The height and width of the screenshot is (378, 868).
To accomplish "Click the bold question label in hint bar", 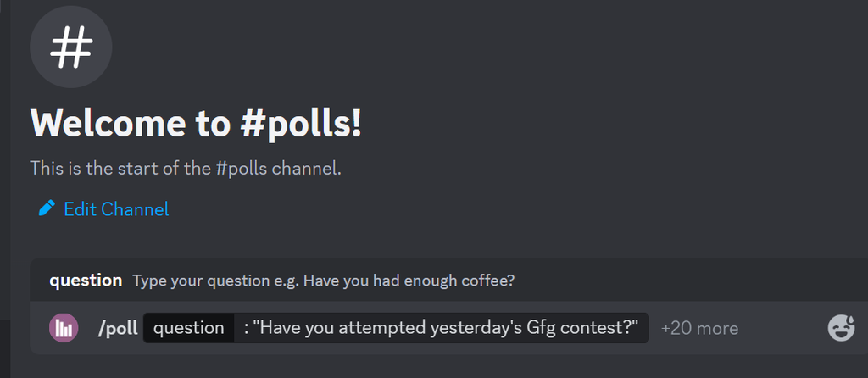I will tap(86, 281).
